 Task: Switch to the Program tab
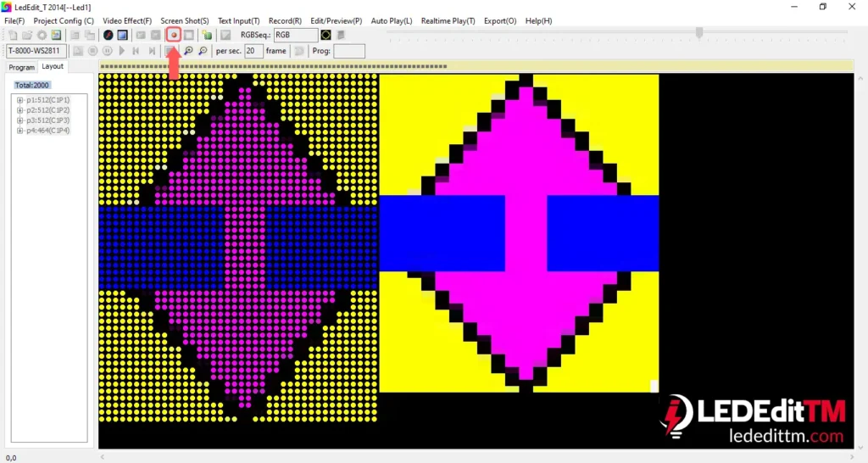21,67
